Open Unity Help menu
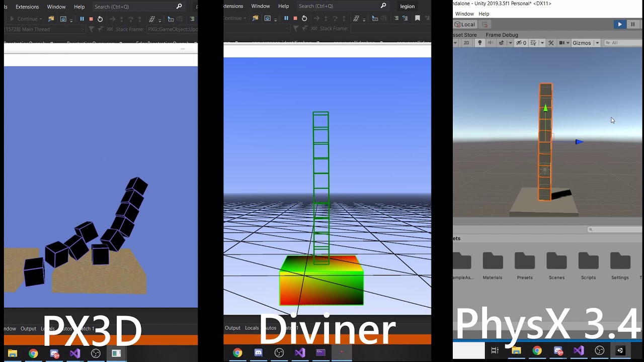644x362 pixels. pos(484,14)
